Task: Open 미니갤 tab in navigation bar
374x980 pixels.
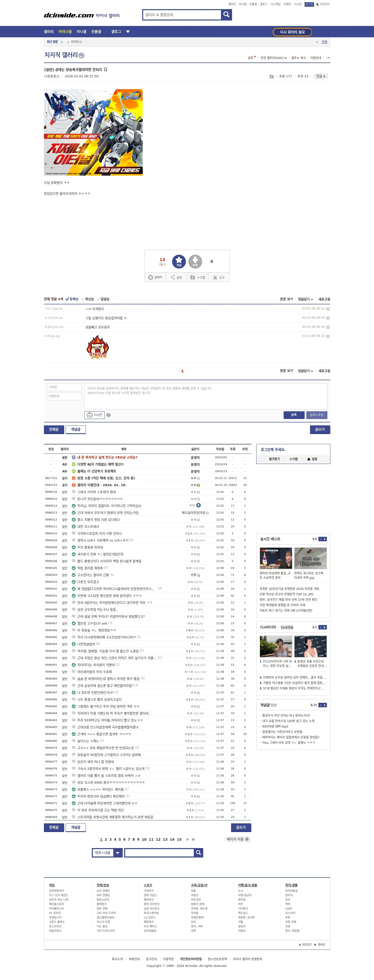Action: [81, 32]
